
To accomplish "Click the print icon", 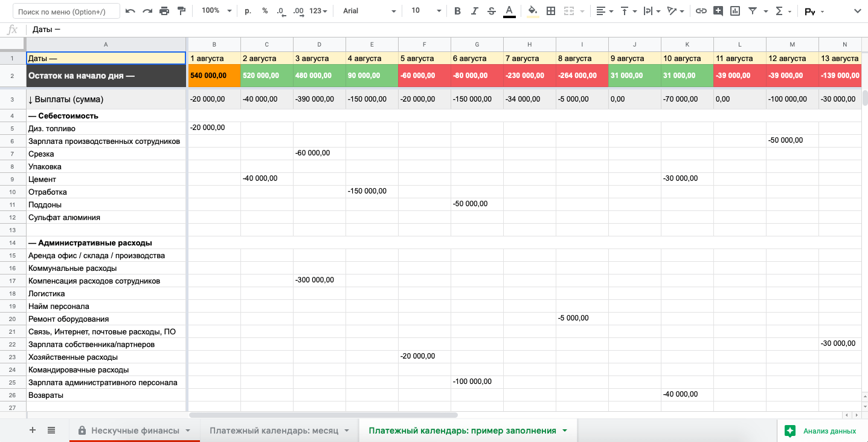I will [x=164, y=11].
